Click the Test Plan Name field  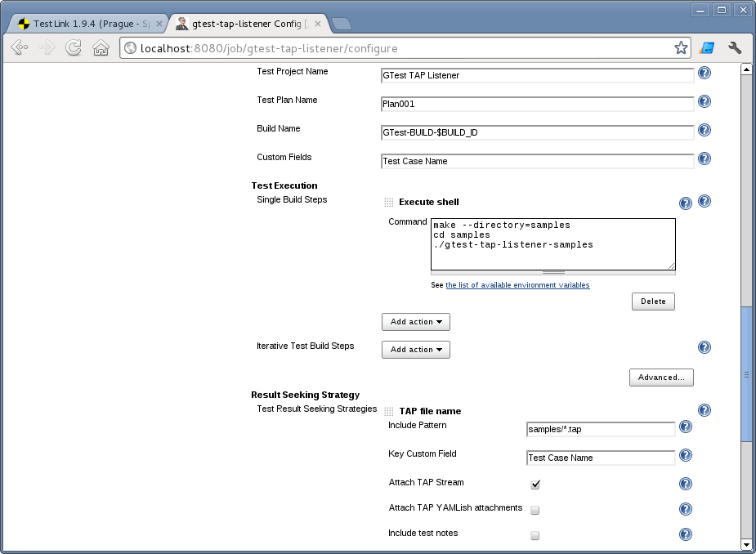point(537,104)
